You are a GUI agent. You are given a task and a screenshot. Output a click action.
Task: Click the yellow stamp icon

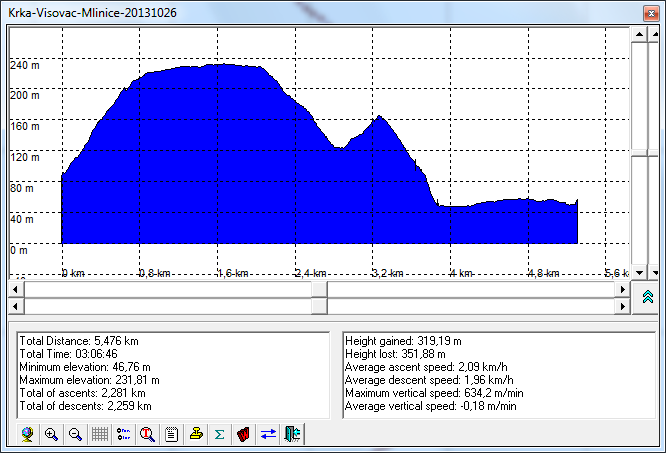pos(196,434)
